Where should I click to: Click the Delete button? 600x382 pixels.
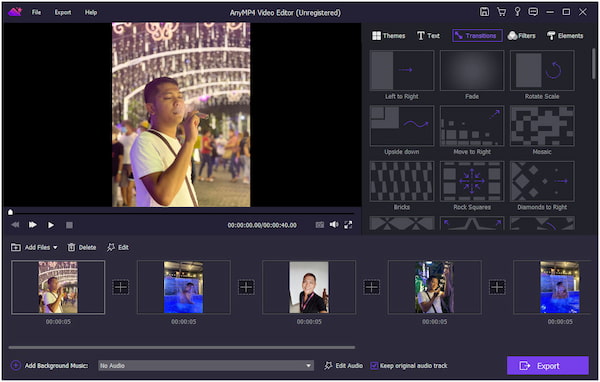point(82,247)
